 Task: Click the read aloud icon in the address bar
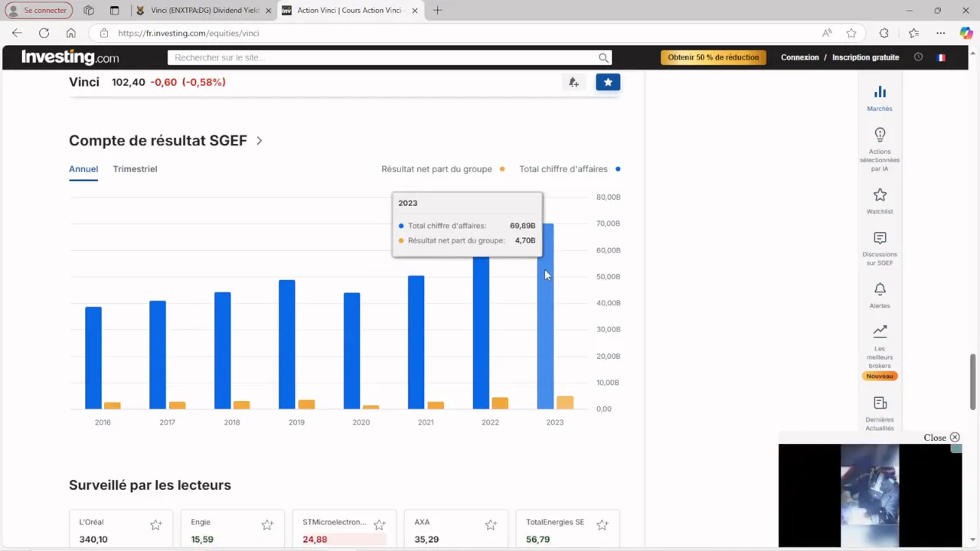(x=827, y=33)
